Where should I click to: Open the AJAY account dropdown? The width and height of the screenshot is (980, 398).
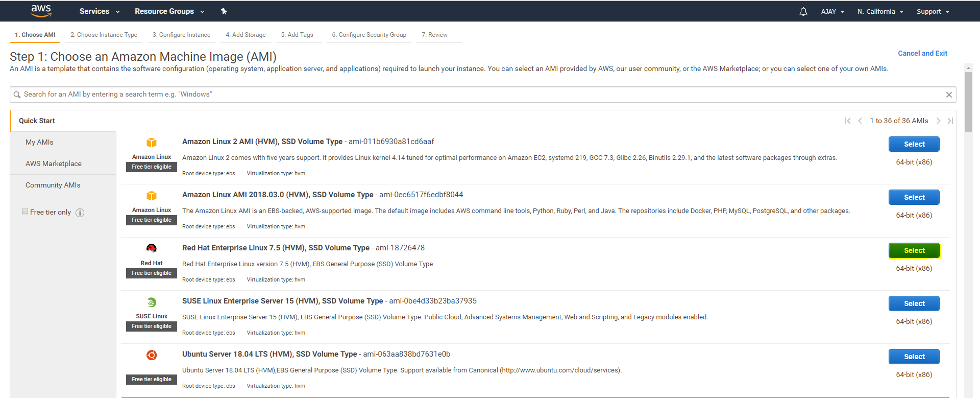pos(832,11)
